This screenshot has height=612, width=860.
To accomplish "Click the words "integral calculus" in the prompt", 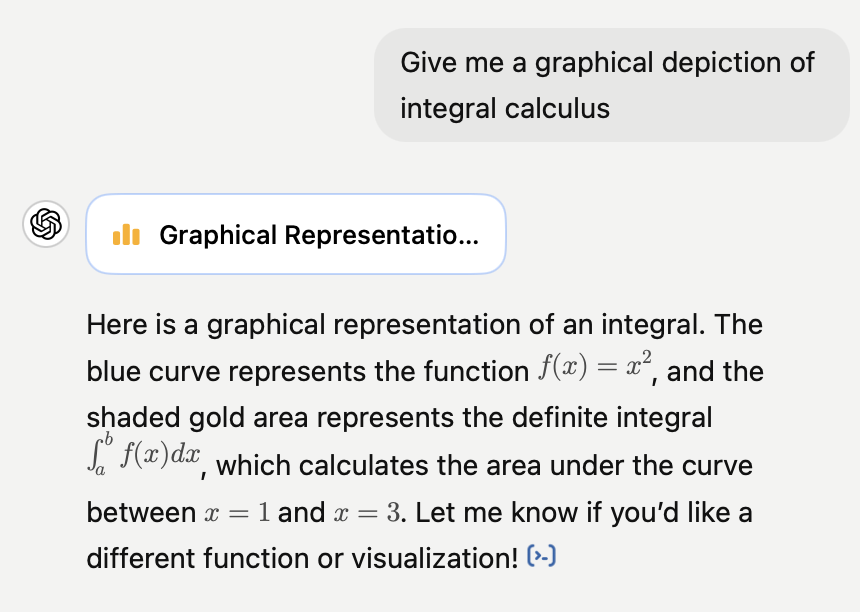I will pos(505,108).
